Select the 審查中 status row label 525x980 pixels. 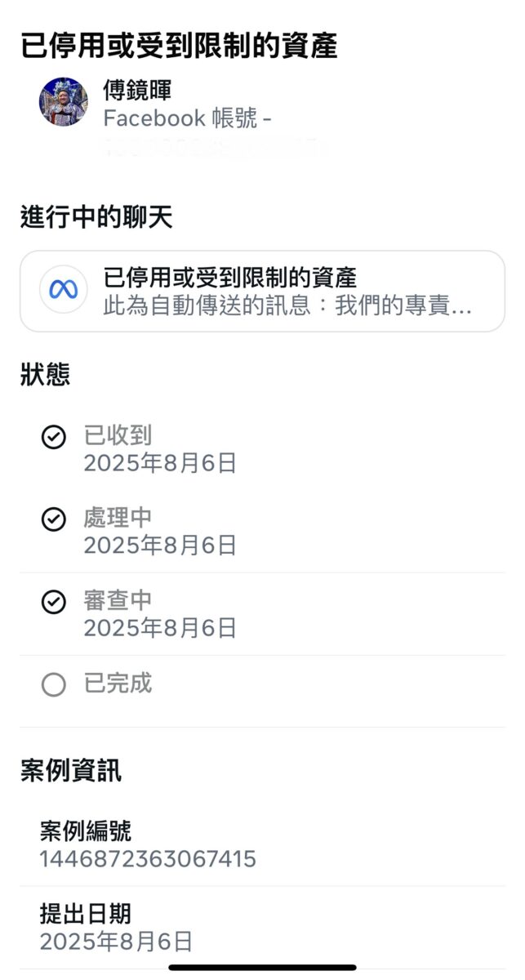point(118,600)
